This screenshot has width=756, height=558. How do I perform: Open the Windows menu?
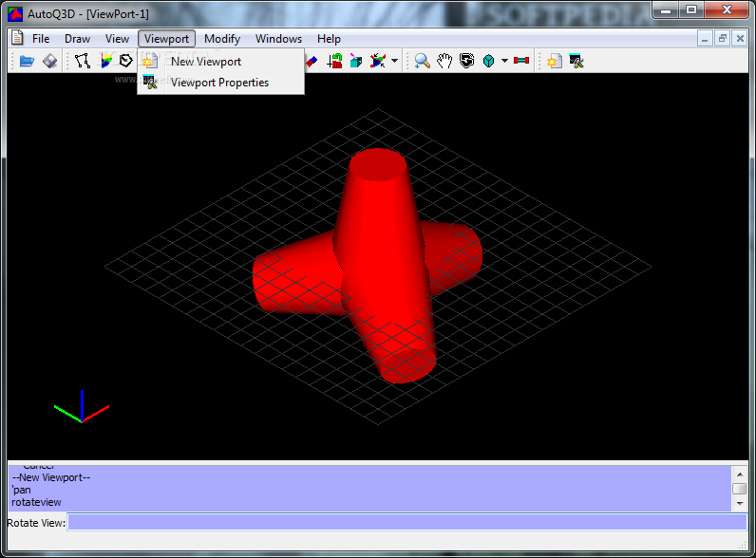coord(278,39)
